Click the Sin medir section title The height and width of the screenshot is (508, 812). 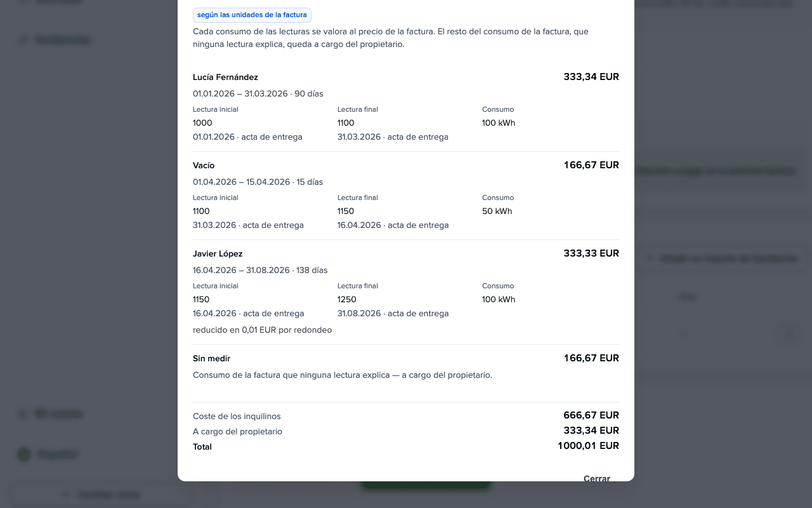point(211,358)
